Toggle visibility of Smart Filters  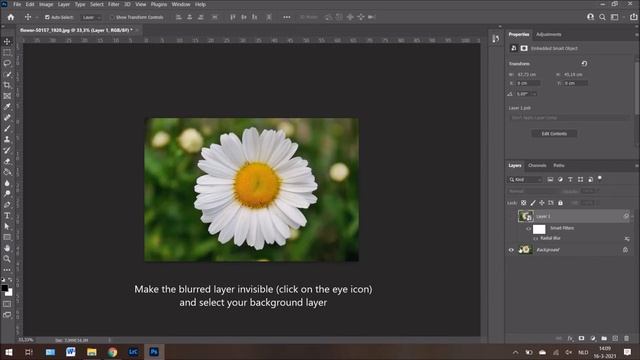coord(529,229)
